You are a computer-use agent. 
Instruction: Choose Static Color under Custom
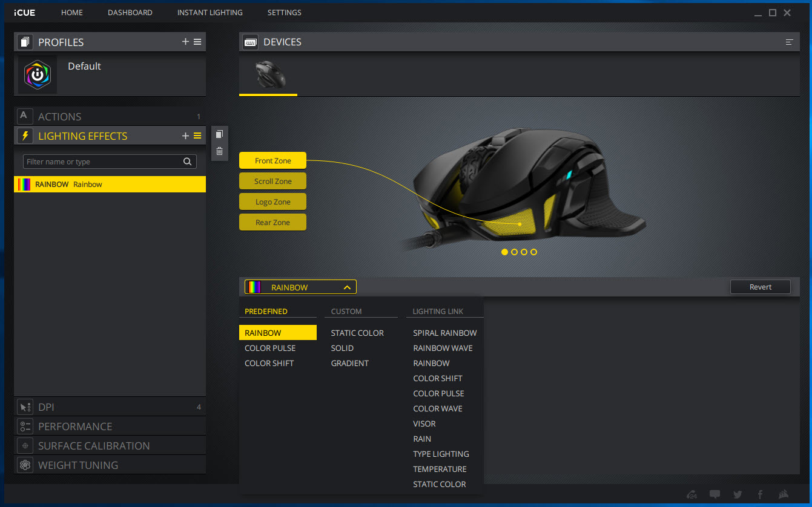357,333
